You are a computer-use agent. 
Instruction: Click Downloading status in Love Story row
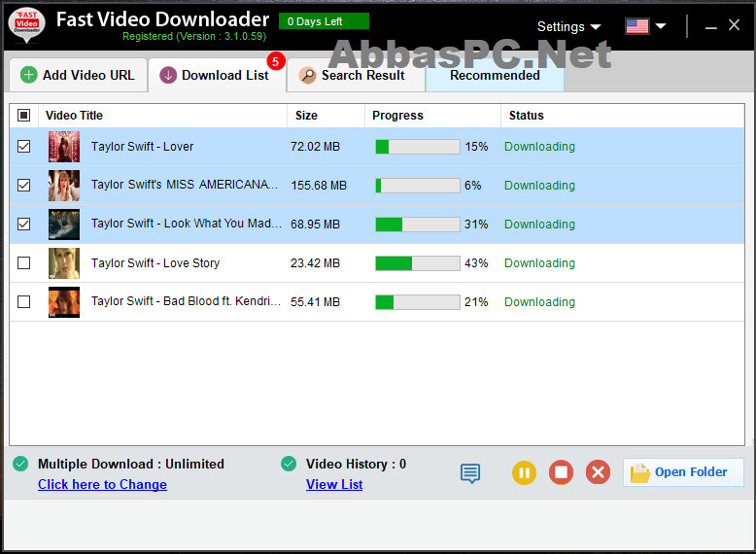539,263
